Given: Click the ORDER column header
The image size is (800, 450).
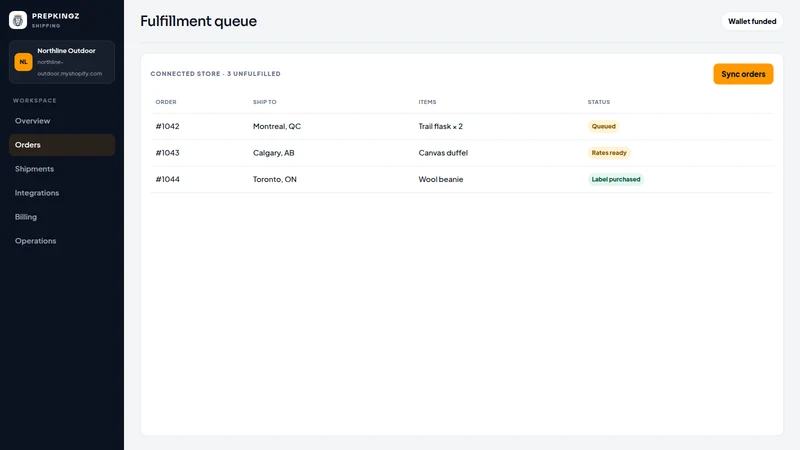Looking at the screenshot, I should pos(166,102).
